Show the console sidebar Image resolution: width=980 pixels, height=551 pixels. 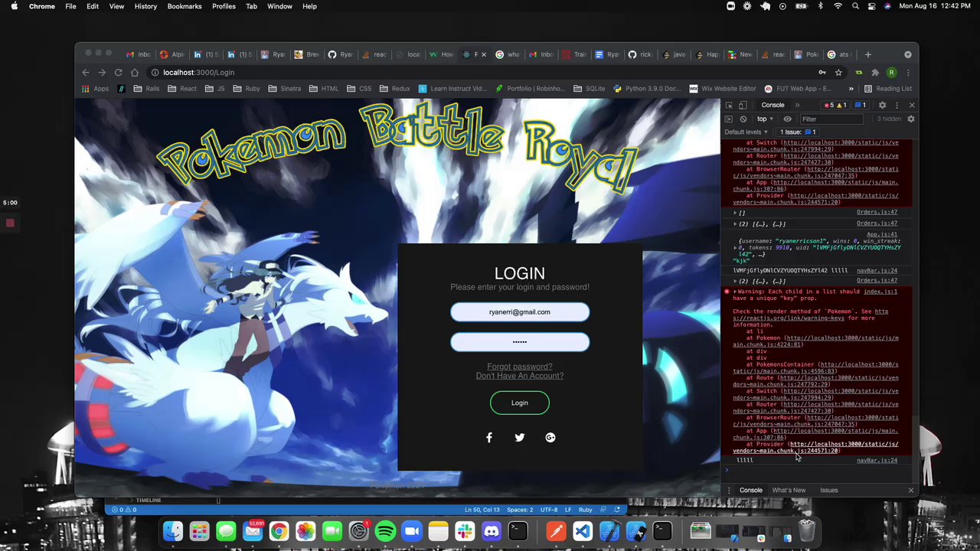point(730,119)
